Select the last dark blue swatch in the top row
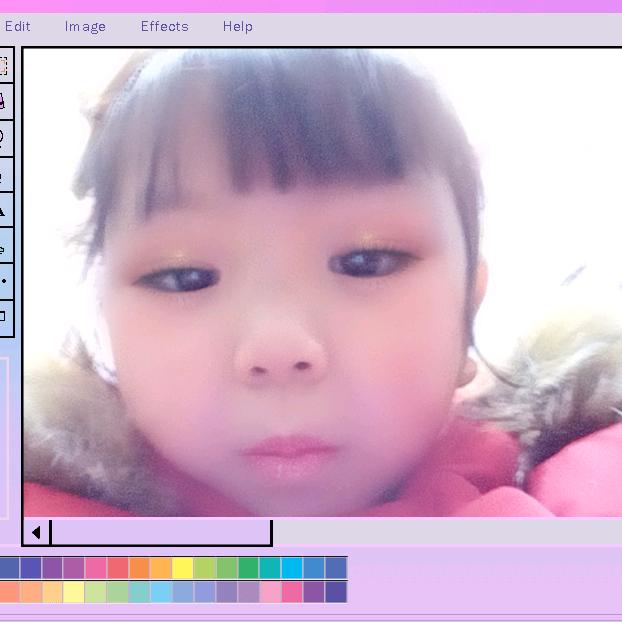 click(336, 568)
